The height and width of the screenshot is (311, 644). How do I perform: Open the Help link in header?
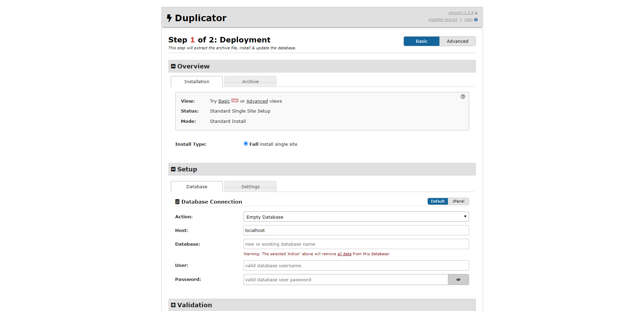pos(468,20)
